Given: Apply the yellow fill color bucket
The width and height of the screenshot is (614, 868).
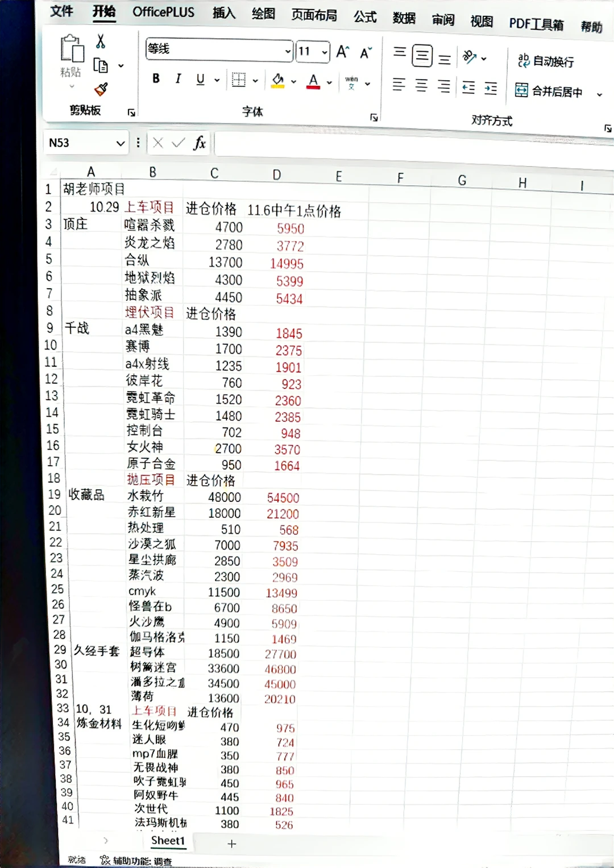Looking at the screenshot, I should click(278, 81).
